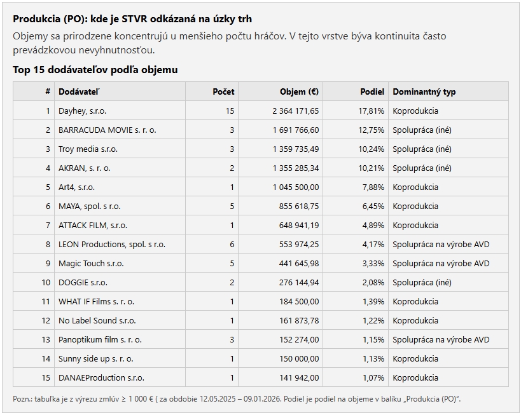Viewport: 521px width, 420px height.
Task: Select the Dayhey, s.r.o. supplier cell
Action: click(x=83, y=111)
